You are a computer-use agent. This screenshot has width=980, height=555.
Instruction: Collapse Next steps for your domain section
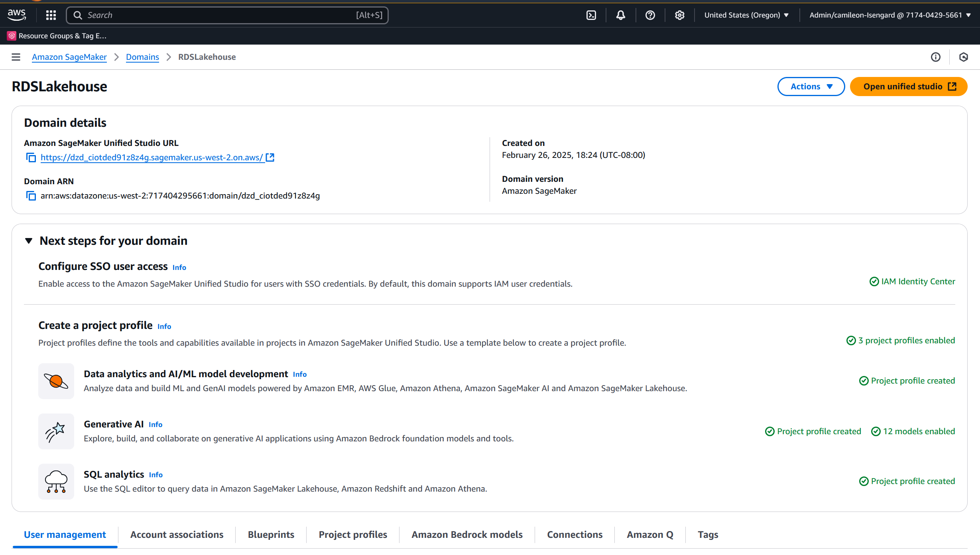[x=29, y=241]
